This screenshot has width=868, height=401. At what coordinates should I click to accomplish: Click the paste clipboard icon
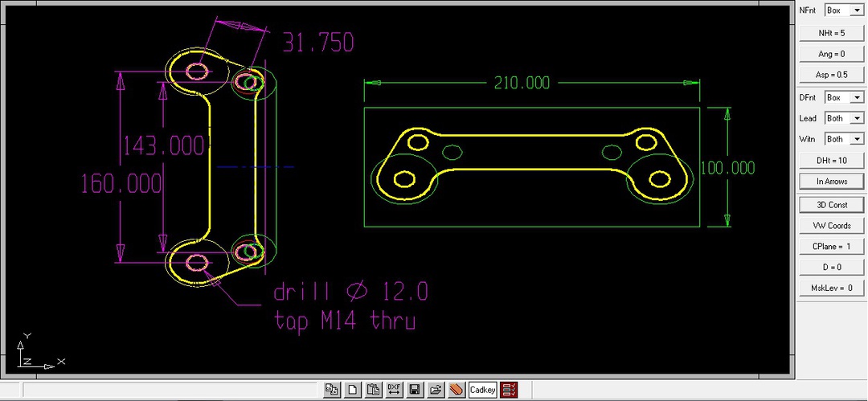click(x=374, y=391)
